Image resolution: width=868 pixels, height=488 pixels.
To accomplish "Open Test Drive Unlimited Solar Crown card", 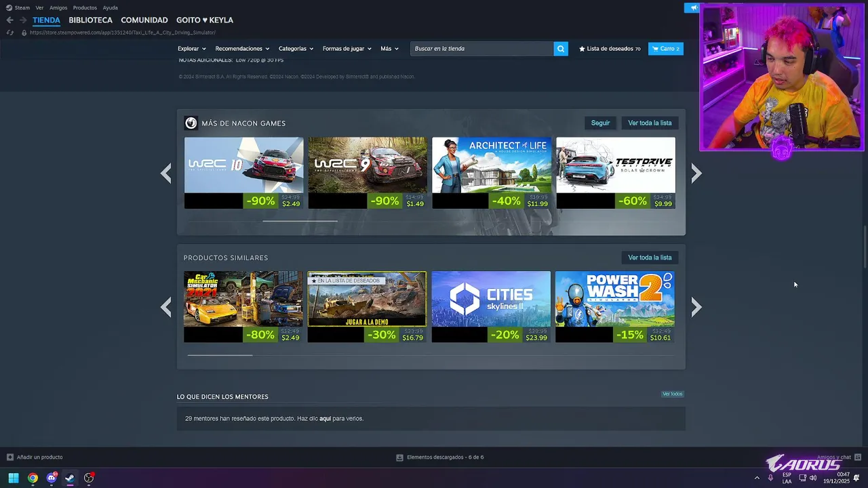I will [x=616, y=173].
